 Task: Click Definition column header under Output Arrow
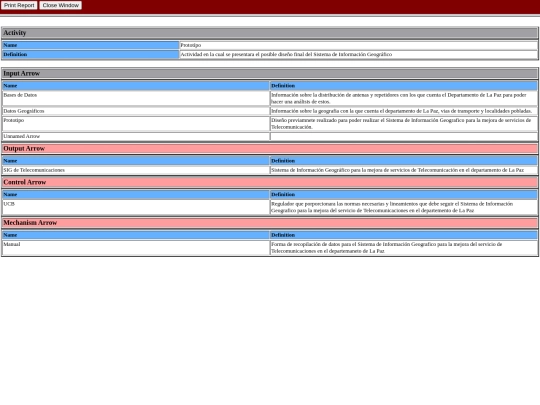pyautogui.click(x=404, y=161)
